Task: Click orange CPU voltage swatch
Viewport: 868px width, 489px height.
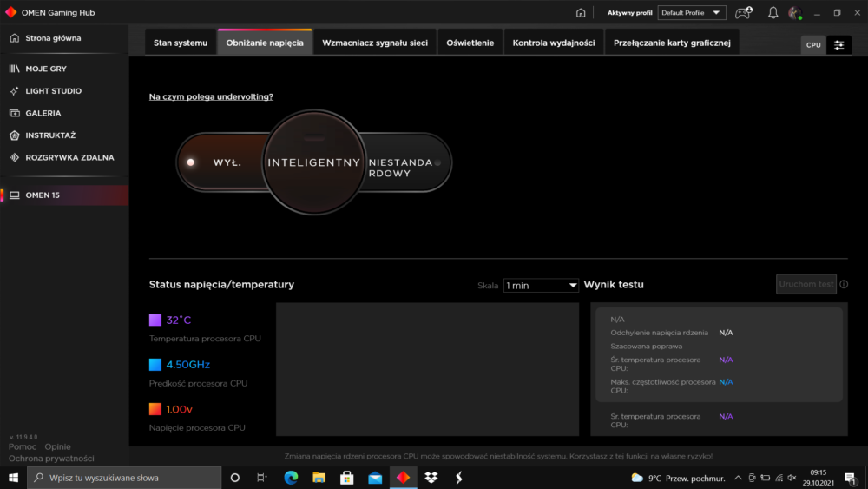Action: click(155, 409)
